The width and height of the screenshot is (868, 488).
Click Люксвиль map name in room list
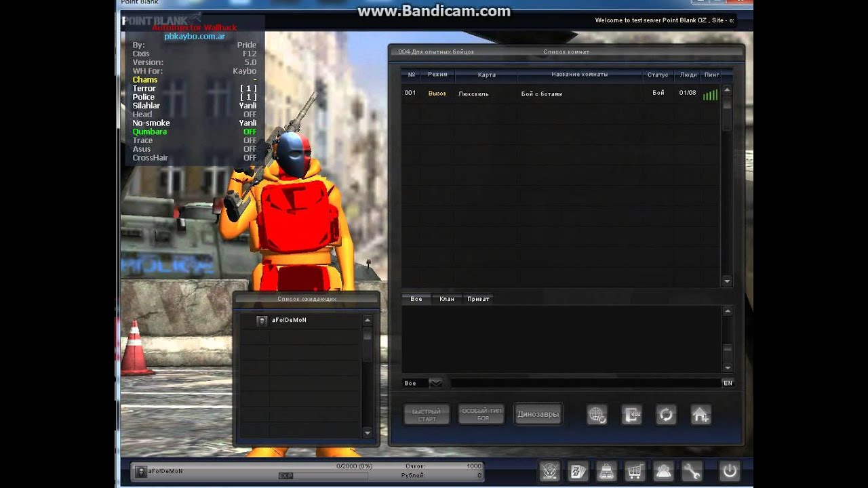pyautogui.click(x=473, y=94)
